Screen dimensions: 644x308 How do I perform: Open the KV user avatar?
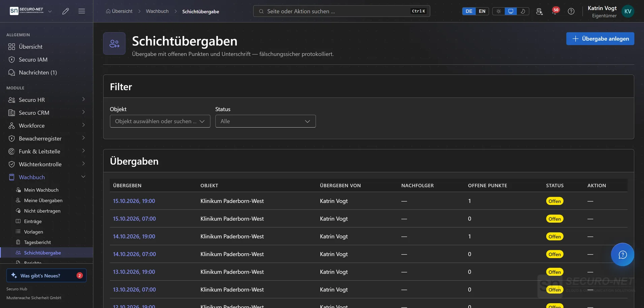pos(628,11)
